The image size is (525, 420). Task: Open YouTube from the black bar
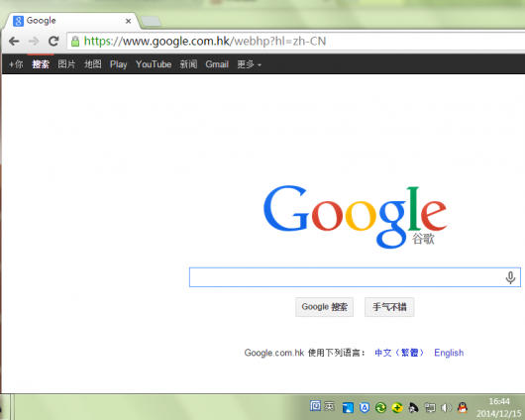point(154,64)
